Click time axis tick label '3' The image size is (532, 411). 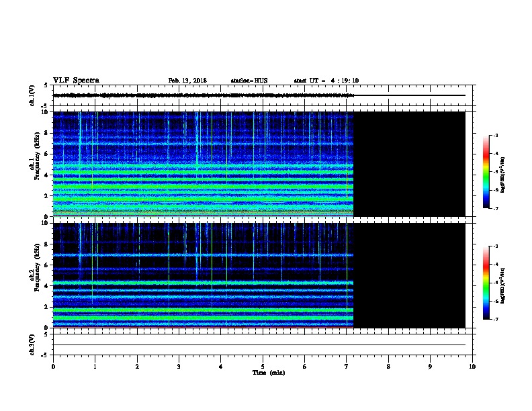(179, 367)
